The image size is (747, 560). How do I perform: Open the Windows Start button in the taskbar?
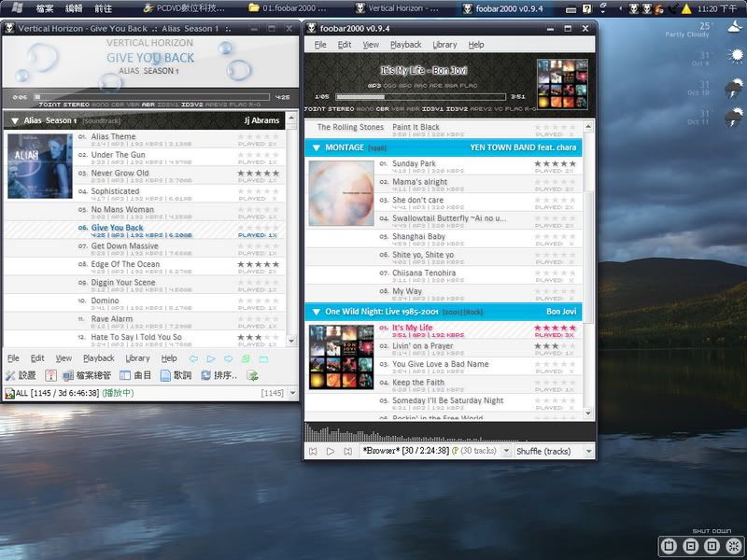coord(17,8)
